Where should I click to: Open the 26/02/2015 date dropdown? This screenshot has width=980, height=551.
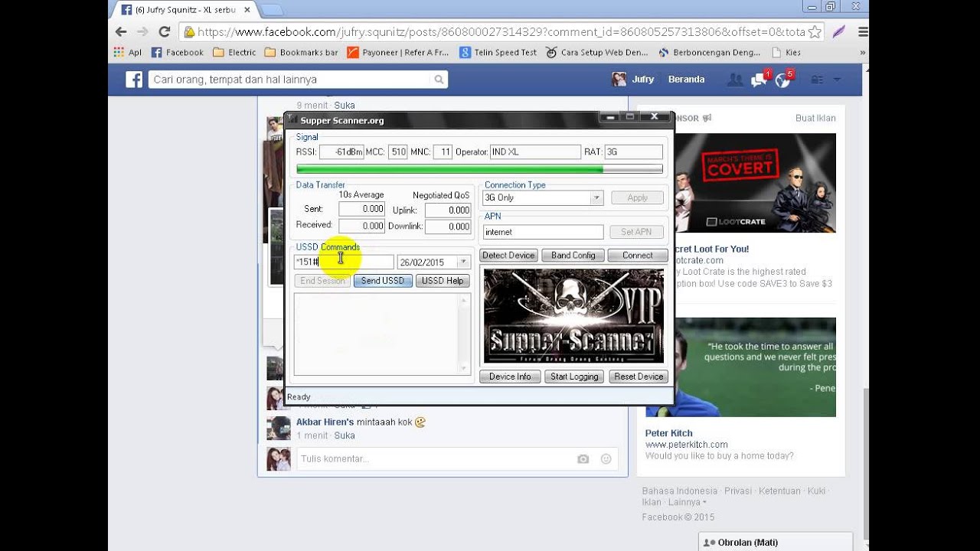(x=463, y=262)
